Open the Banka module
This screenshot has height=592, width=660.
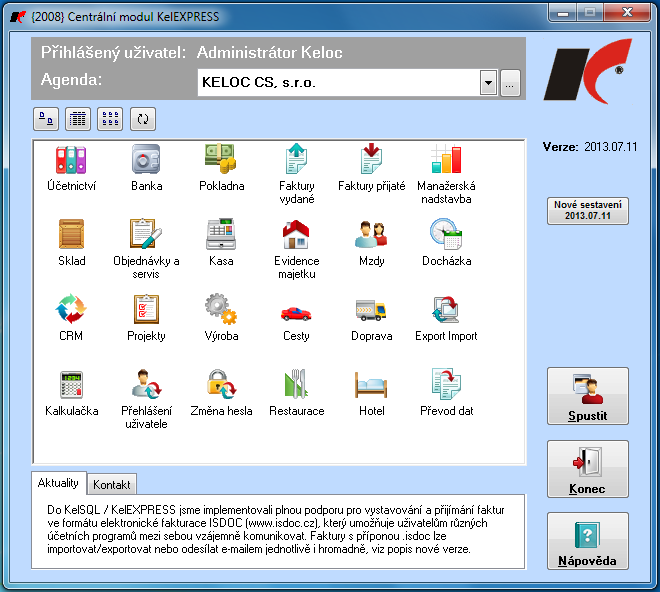point(146,168)
